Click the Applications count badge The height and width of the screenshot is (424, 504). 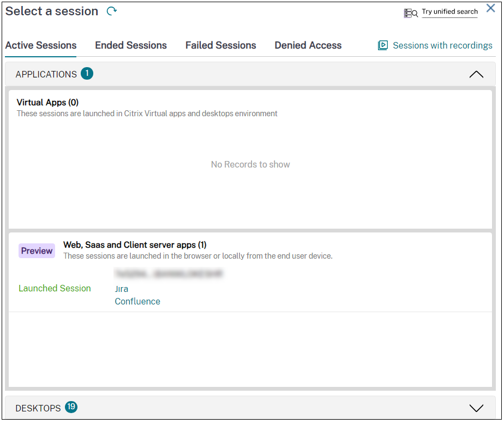point(87,74)
